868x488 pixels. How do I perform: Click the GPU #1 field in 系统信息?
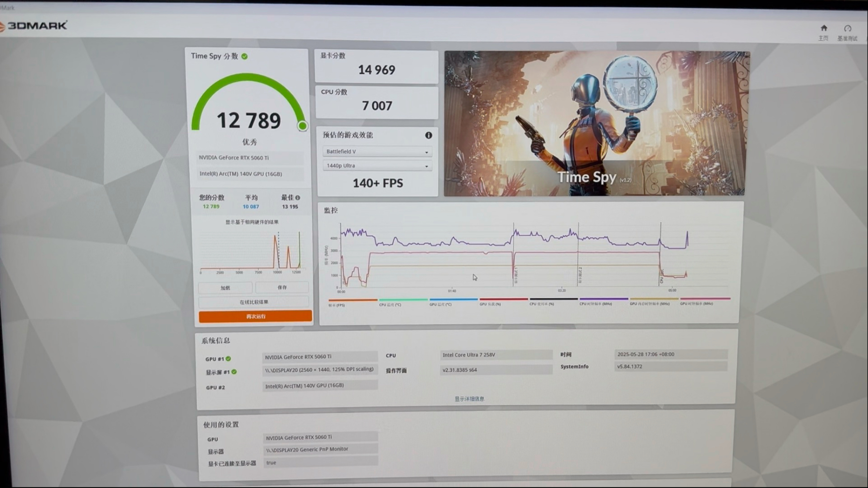(x=320, y=357)
